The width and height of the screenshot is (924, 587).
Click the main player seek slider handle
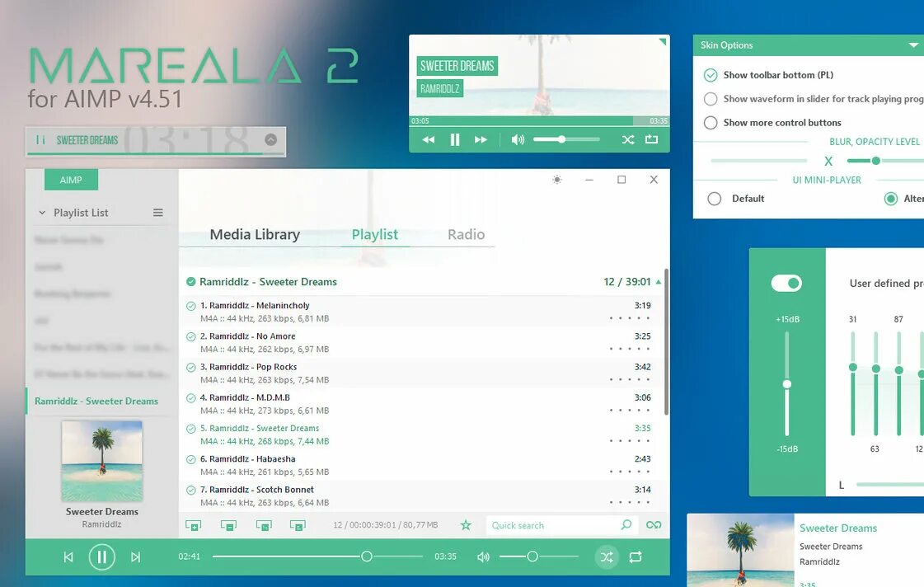(367, 556)
